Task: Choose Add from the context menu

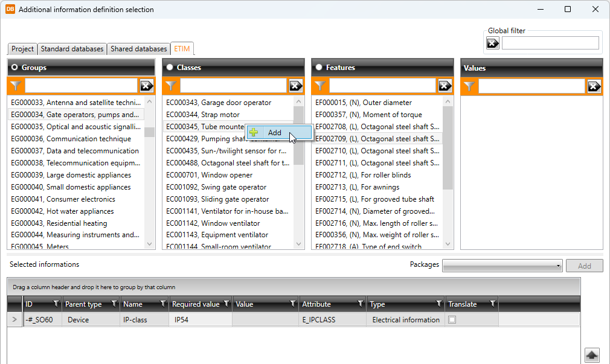Action: tap(275, 133)
